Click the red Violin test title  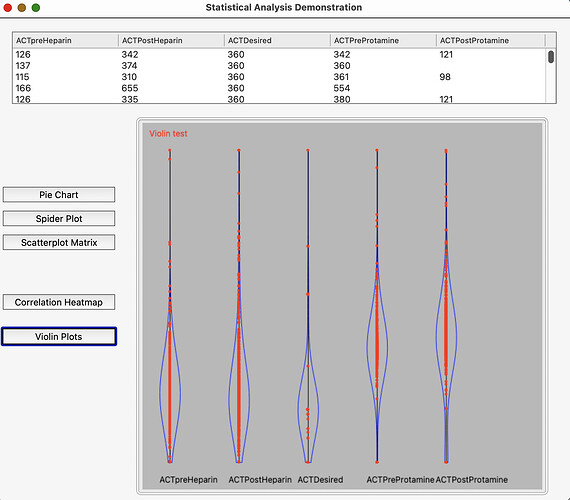tap(168, 133)
